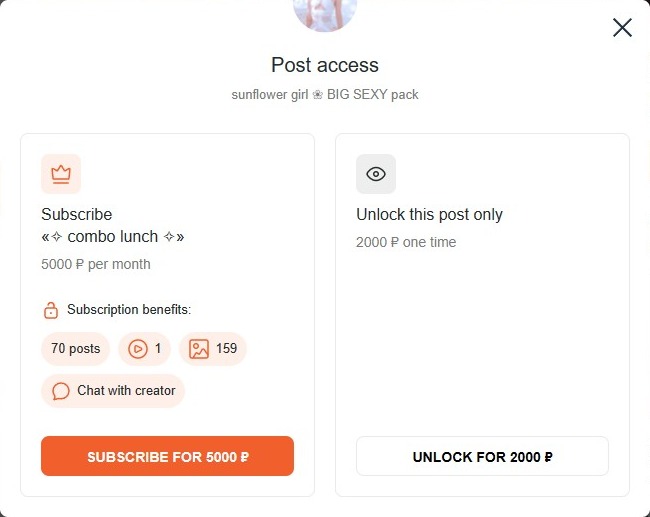
Task: Select the Chat with creator chip
Action: [113, 391]
